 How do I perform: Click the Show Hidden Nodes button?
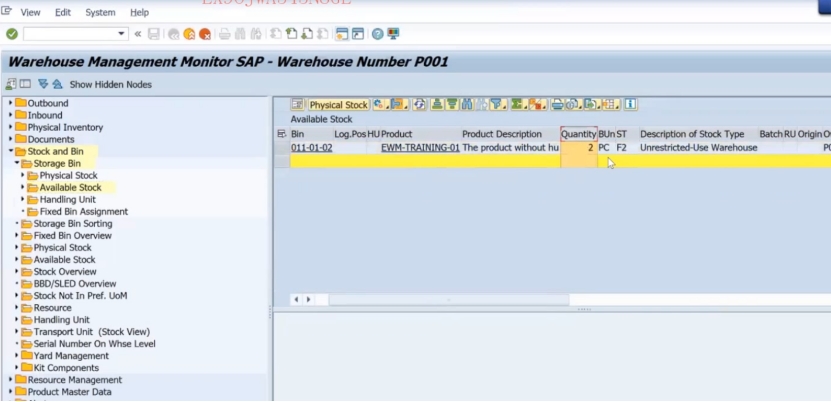[111, 85]
